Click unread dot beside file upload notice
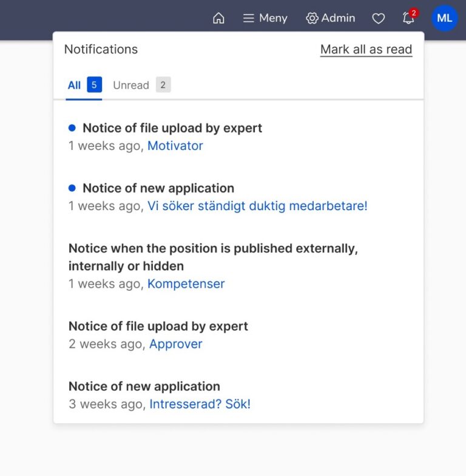 (x=72, y=128)
